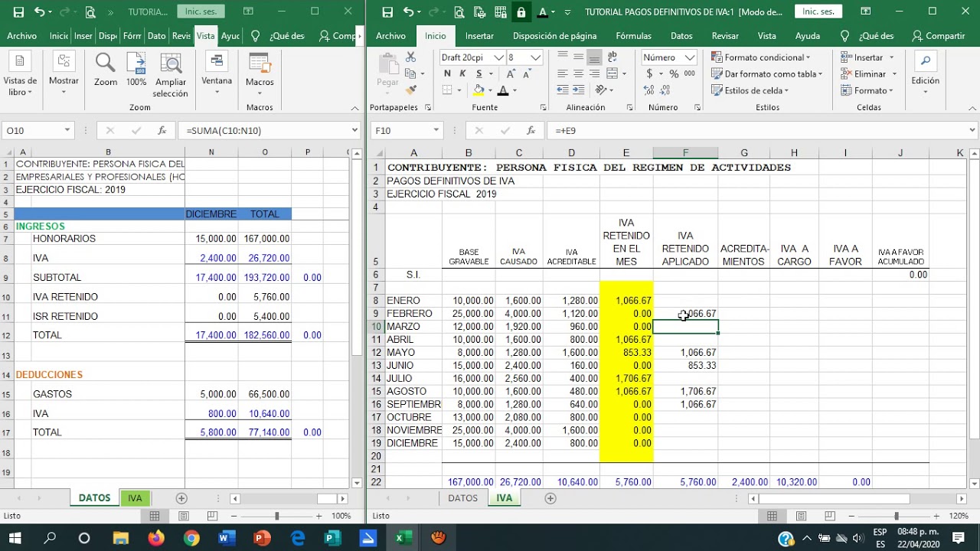Apply the yellow fill color bucket
The width and height of the screenshot is (980, 551).
pos(479,90)
